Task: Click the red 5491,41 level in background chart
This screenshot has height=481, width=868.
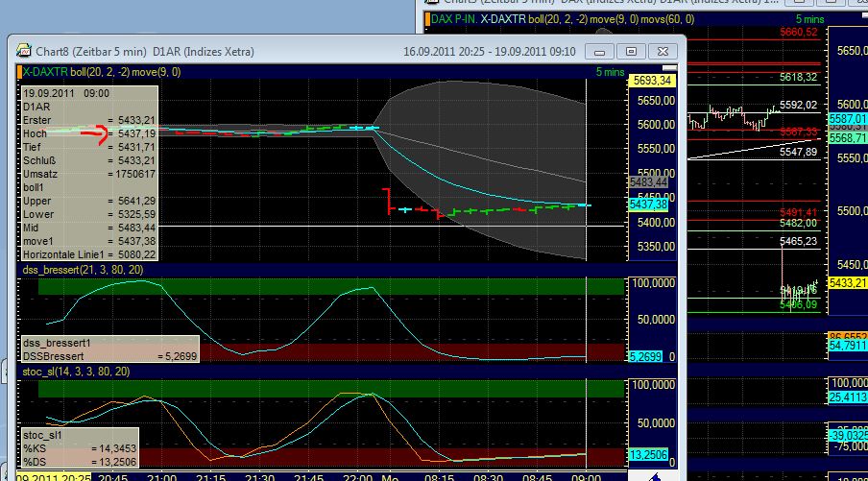Action: point(798,212)
